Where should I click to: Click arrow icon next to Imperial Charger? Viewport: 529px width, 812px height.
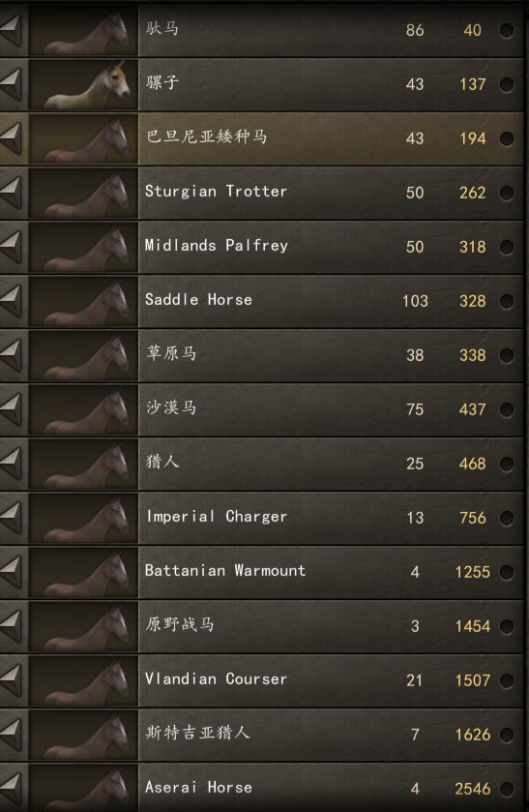tap(11, 518)
